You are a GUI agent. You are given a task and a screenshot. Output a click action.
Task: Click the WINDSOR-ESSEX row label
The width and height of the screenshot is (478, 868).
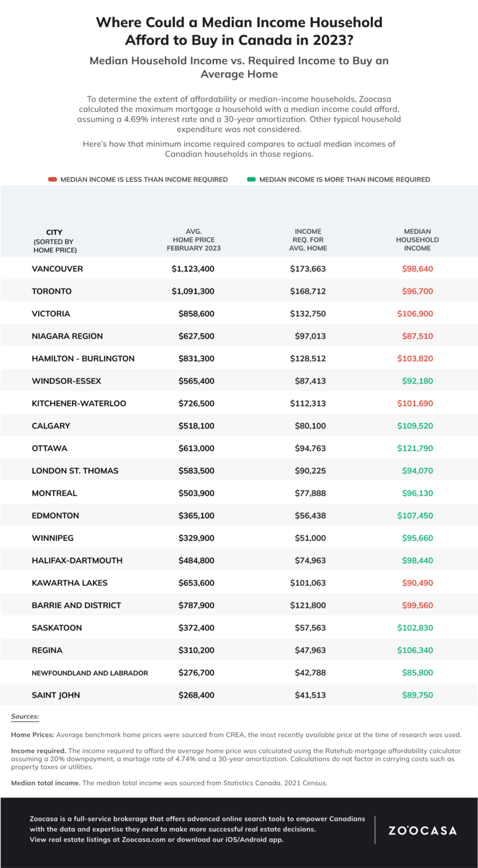coord(66,381)
